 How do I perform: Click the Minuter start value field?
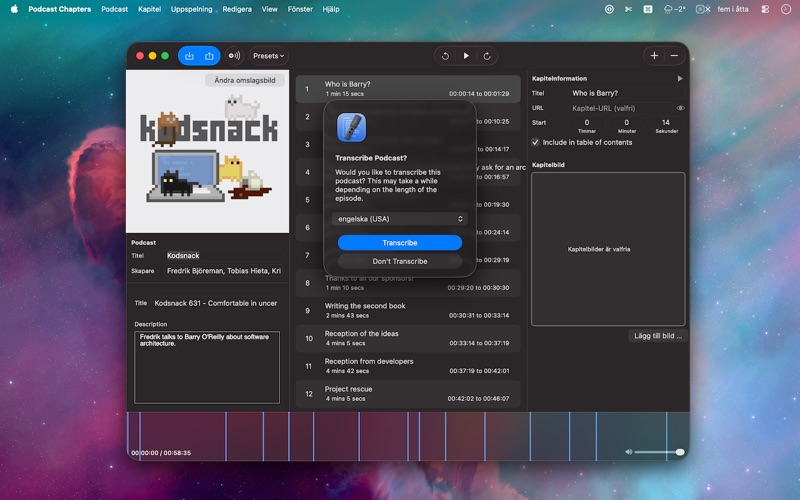(627, 122)
